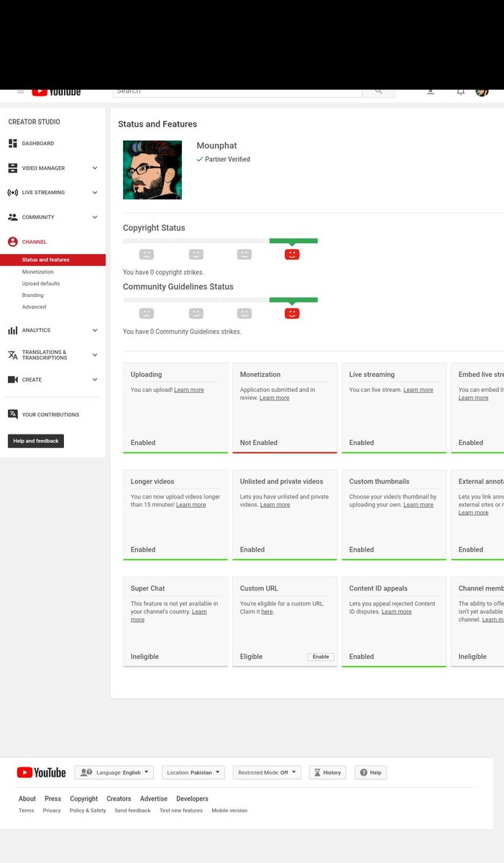This screenshot has height=863, width=504.
Task: Click the Live Streaming broadcast icon
Action: 12,193
